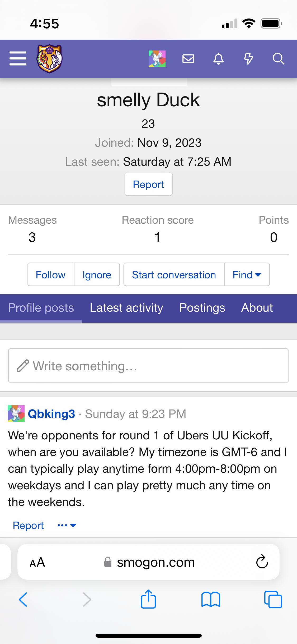Viewport: 297px width, 644px height.
Task: Open the hamburger navigation menu
Action: pyautogui.click(x=18, y=58)
